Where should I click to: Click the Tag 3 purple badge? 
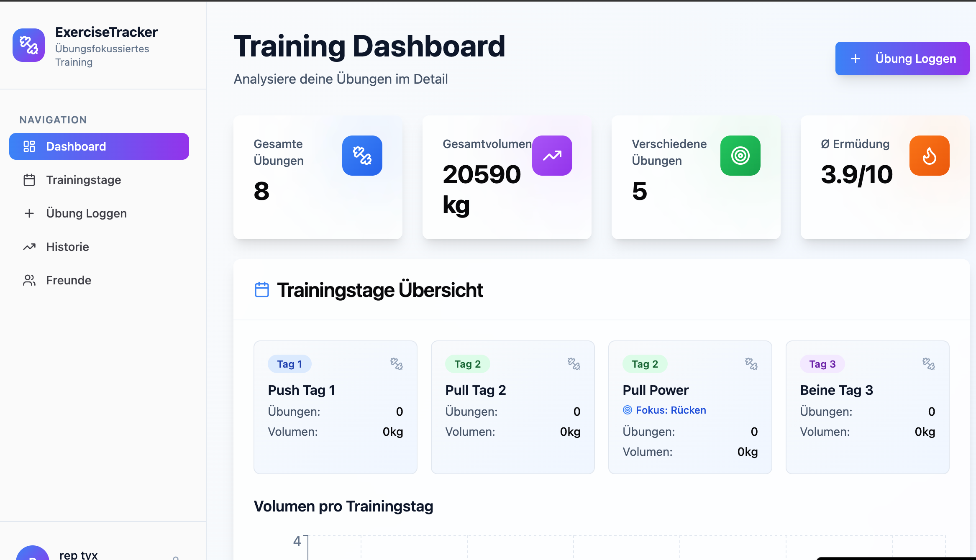[x=822, y=364]
